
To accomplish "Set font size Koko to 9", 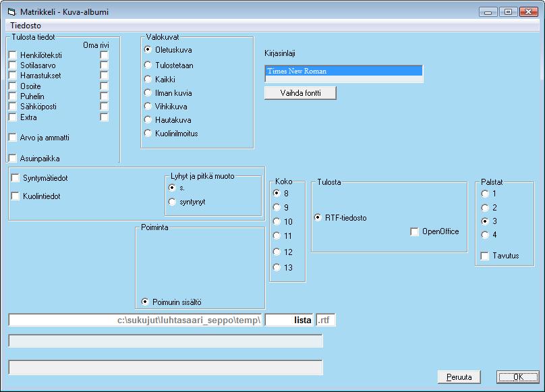I will tap(277, 207).
